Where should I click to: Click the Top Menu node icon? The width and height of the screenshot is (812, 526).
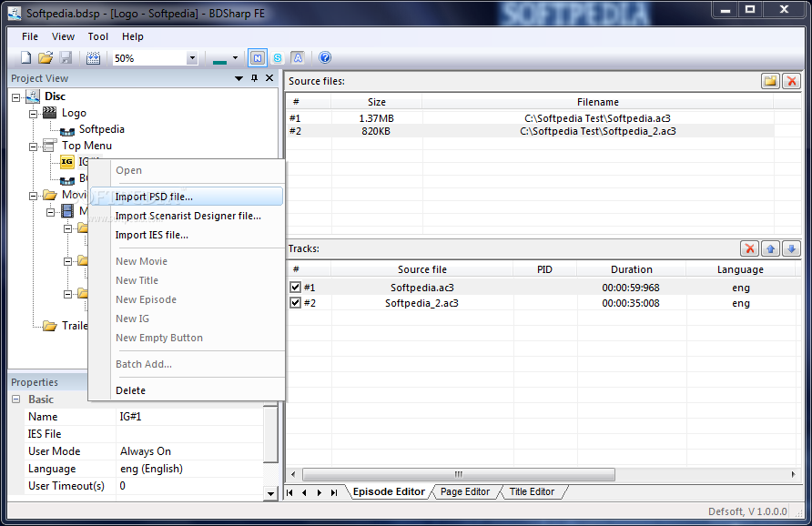(x=50, y=145)
